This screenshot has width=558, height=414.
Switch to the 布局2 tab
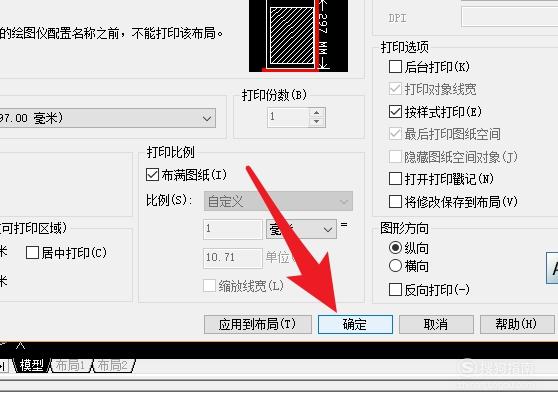point(113,365)
